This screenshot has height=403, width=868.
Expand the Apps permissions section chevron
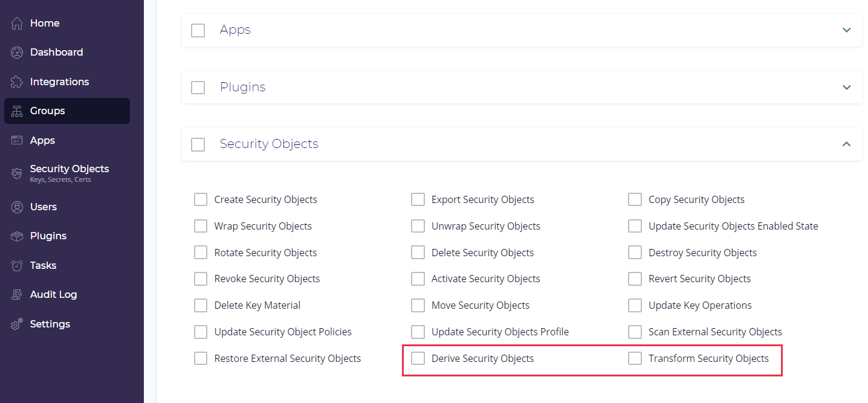pyautogui.click(x=846, y=30)
